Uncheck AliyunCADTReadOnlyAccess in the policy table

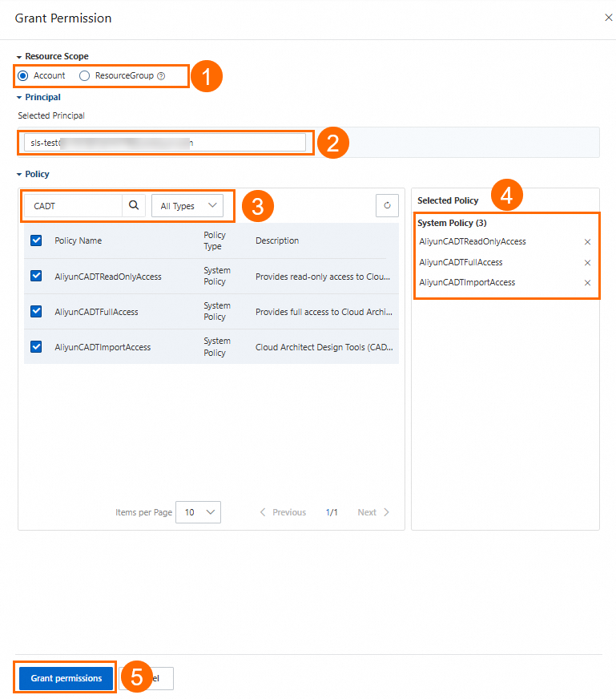tap(36, 276)
